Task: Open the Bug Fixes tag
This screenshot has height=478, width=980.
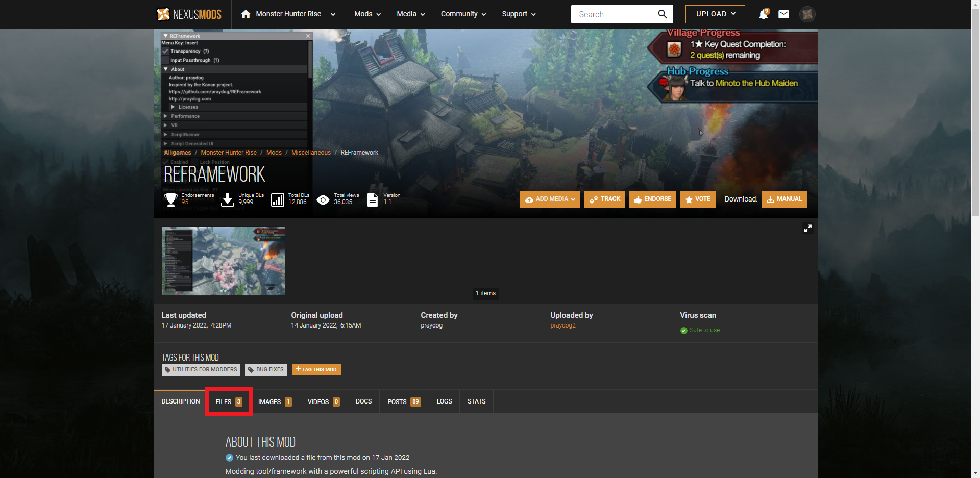Action: 266,370
